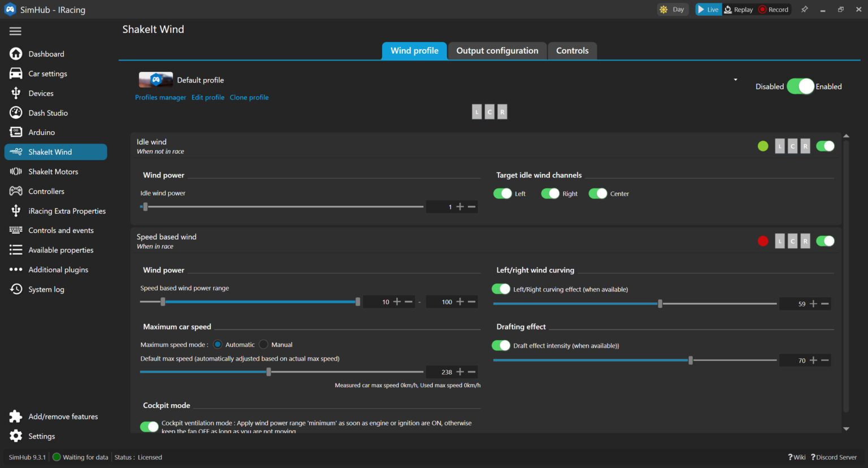Disable the Speed based wind section

824,240
